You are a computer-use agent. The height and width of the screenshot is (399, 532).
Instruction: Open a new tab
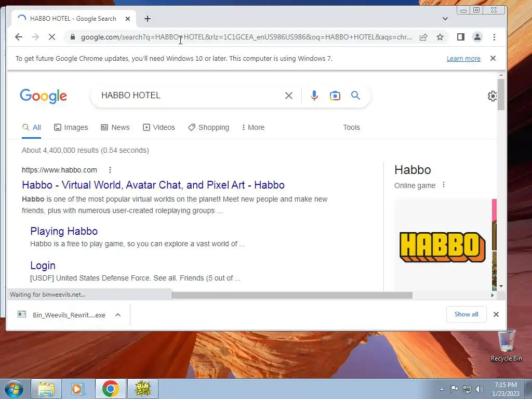(147, 19)
